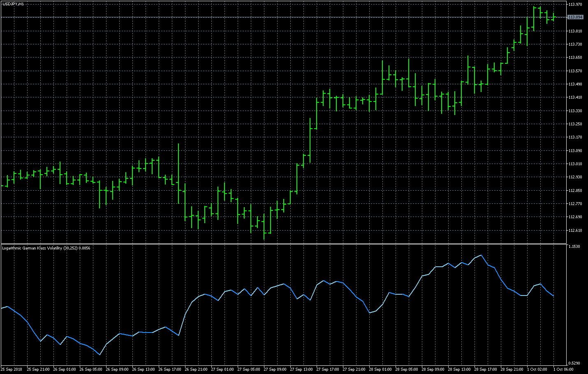Click the lowest trough of the blue volatility line
This screenshot has height=374, width=588.
pos(100,355)
